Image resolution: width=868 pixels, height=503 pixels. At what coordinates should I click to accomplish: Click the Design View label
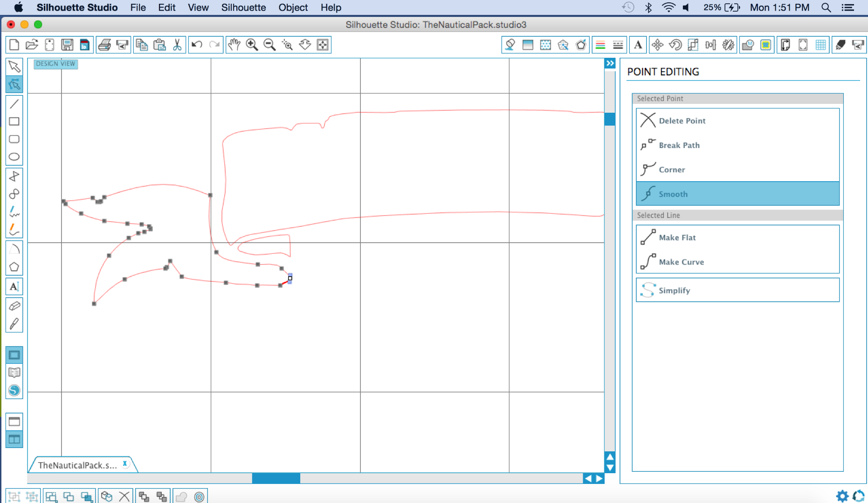tap(55, 64)
